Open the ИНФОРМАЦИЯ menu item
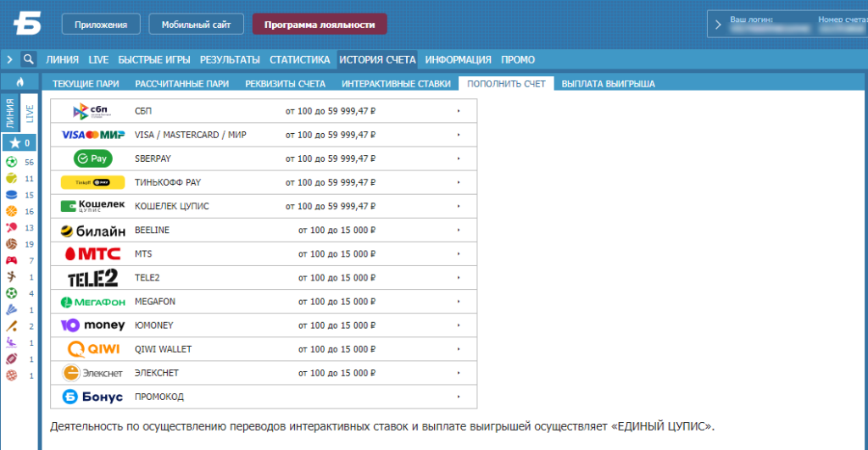The height and width of the screenshot is (450, 868). coord(458,60)
